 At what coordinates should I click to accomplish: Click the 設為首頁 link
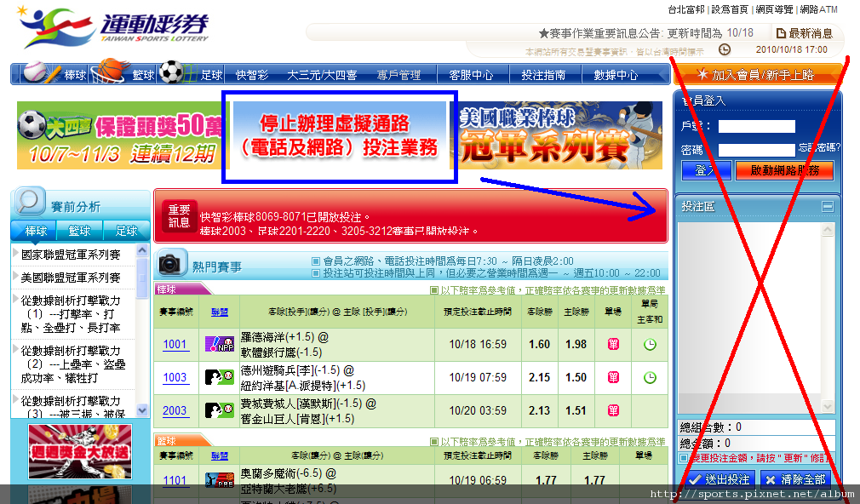(x=730, y=9)
